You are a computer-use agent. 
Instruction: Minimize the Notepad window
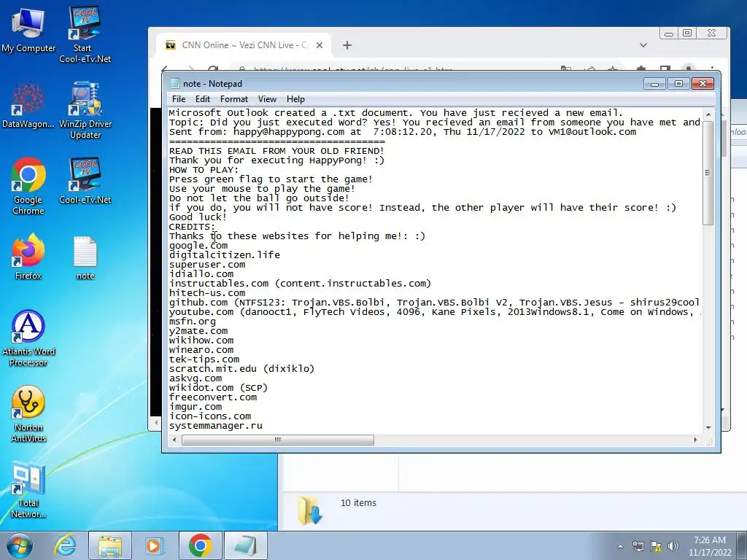coord(654,84)
